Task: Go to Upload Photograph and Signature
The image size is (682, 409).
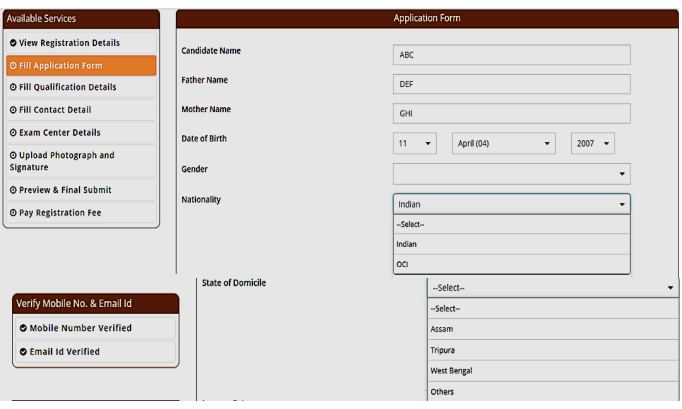Action: pyautogui.click(x=81, y=161)
